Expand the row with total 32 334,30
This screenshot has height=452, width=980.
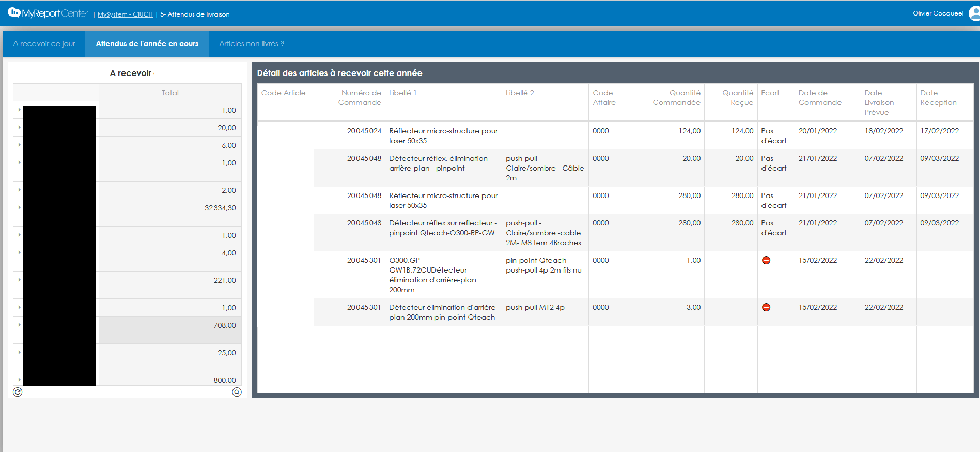[x=20, y=208]
